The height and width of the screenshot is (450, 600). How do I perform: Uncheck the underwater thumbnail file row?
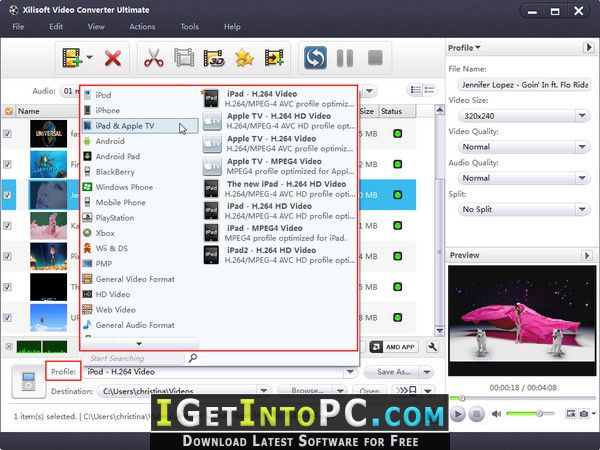(7, 164)
